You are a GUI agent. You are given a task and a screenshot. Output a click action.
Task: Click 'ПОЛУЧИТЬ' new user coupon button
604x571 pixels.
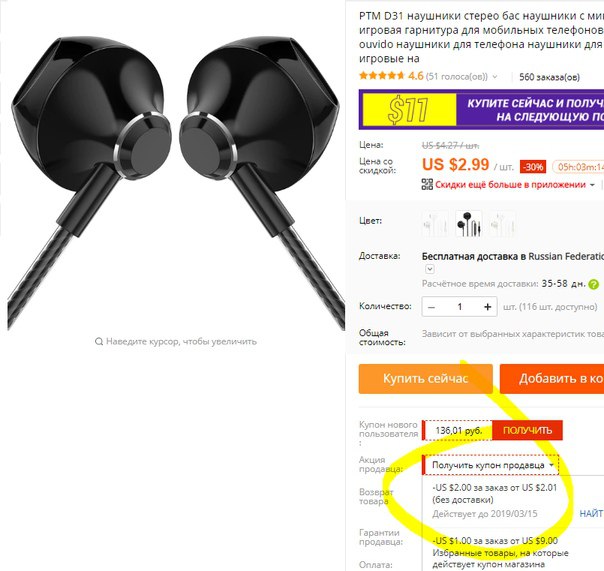tap(527, 430)
